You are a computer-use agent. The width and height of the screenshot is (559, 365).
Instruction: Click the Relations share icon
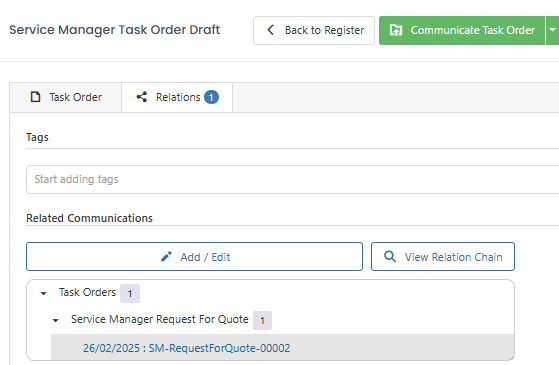[x=142, y=97]
